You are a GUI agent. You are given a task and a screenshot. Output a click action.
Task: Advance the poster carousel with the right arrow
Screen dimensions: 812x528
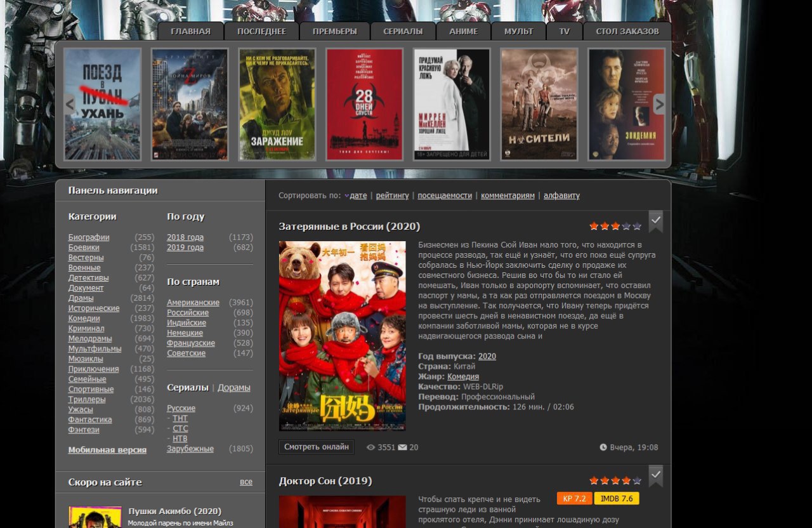point(659,104)
